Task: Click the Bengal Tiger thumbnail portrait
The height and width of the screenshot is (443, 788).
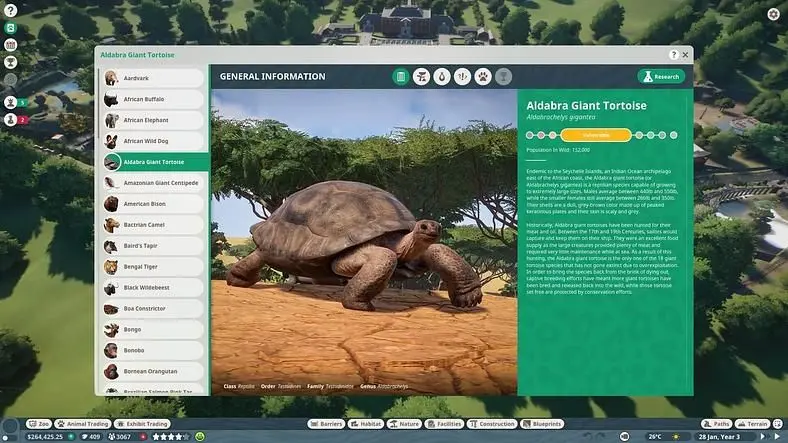Action: coord(111,267)
